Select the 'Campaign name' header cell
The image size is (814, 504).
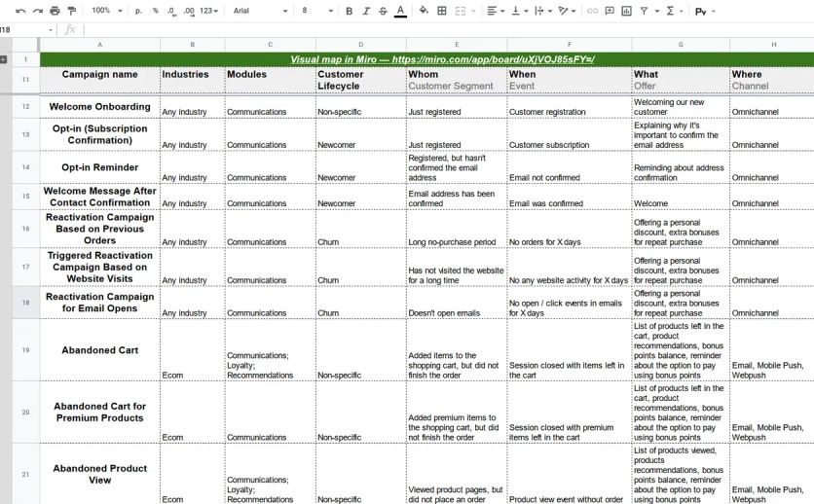click(99, 80)
